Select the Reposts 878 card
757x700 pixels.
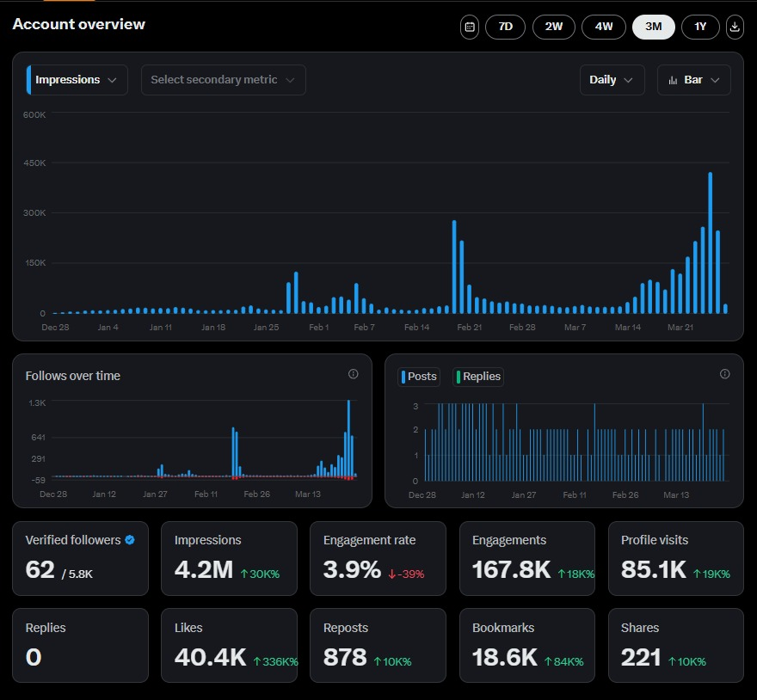pos(378,645)
